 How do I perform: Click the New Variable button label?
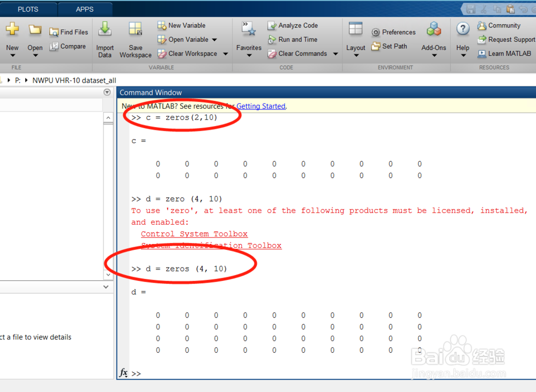point(187,25)
